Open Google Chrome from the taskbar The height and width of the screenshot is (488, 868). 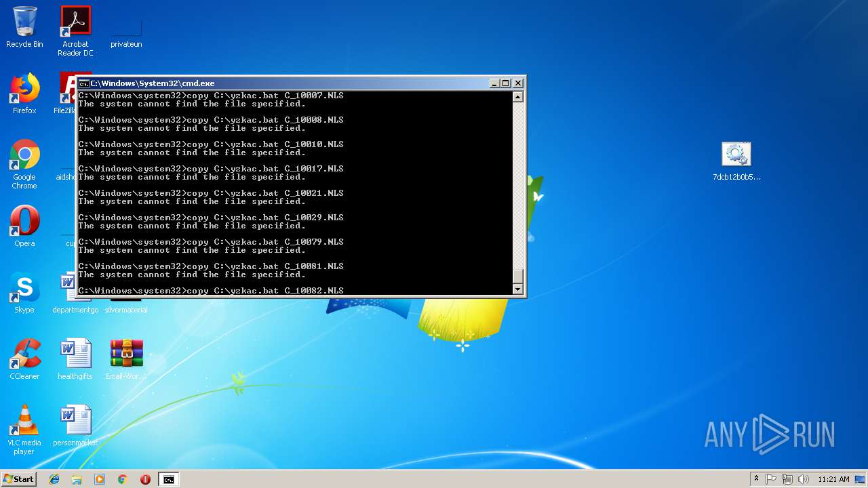pos(123,479)
